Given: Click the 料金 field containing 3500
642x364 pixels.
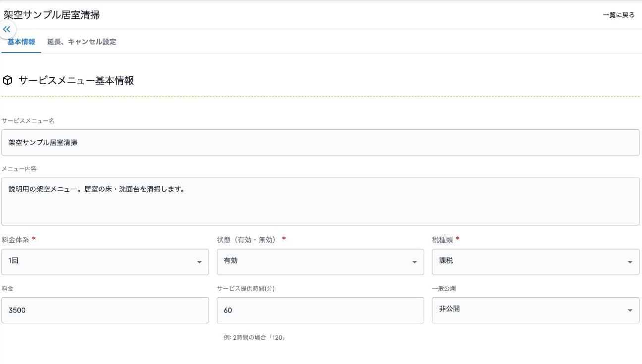Looking at the screenshot, I should pyautogui.click(x=105, y=310).
